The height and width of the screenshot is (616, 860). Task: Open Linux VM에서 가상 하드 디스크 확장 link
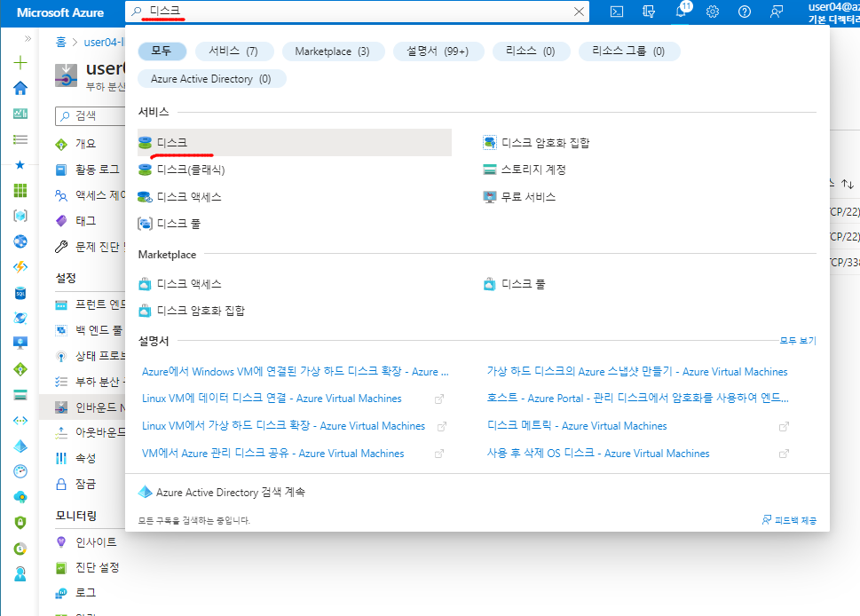point(283,426)
